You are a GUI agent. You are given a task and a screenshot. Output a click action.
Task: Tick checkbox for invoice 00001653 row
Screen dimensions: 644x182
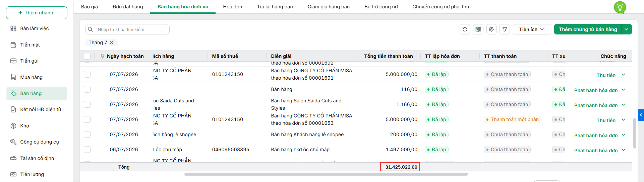(87, 119)
